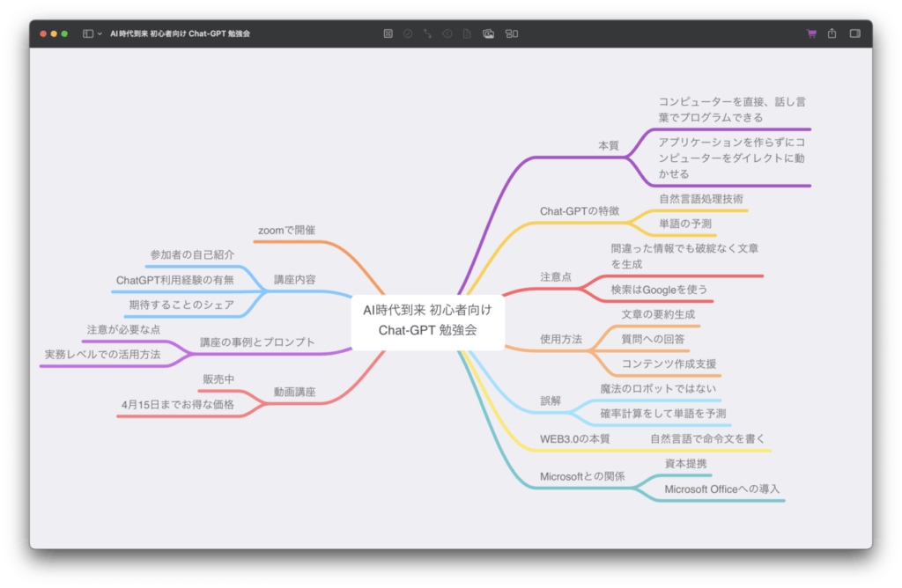Screen dimensions: 902x588
Task: Select the WEB3.0の本質 branch node
Action: pyautogui.click(x=574, y=439)
